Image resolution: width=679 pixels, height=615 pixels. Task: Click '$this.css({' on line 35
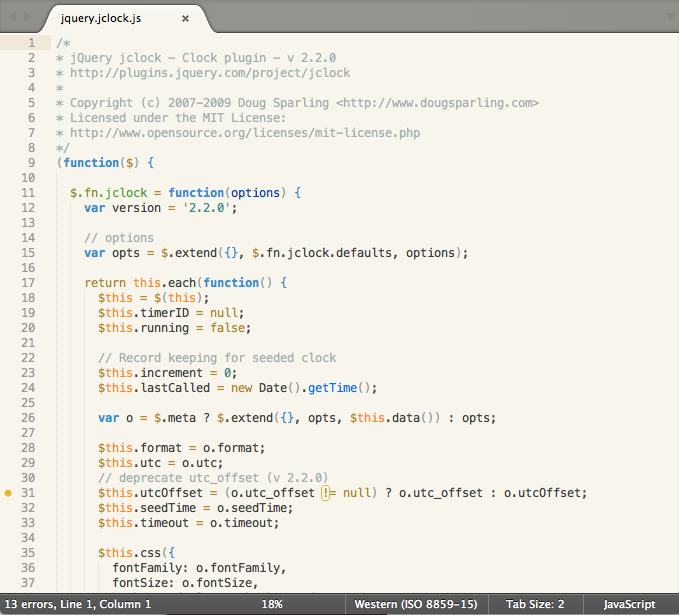click(x=137, y=553)
